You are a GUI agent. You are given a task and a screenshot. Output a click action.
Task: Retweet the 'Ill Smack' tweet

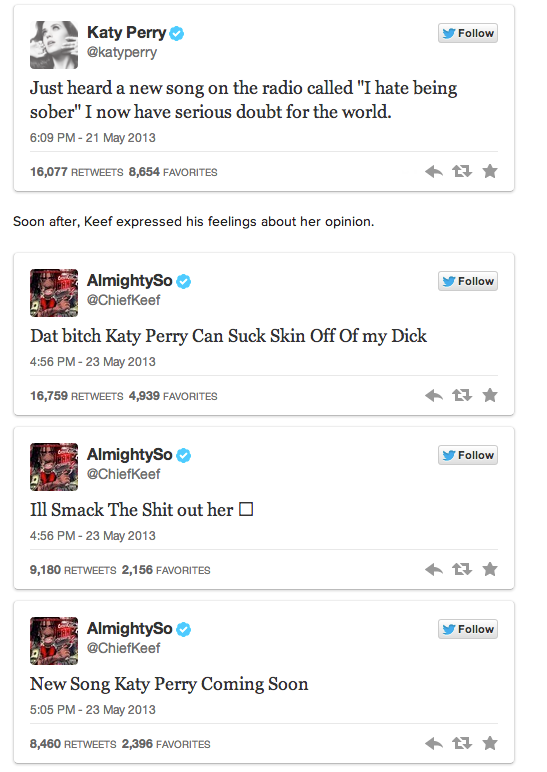(462, 569)
